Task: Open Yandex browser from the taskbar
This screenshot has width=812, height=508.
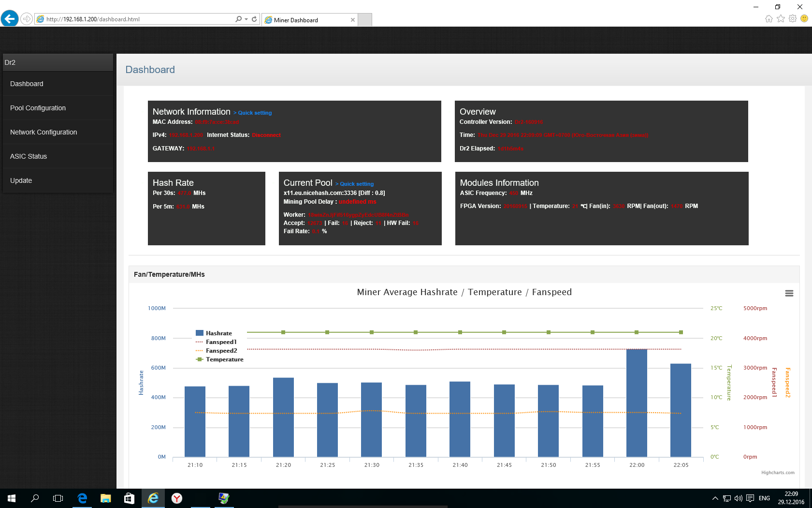Action: click(177, 498)
